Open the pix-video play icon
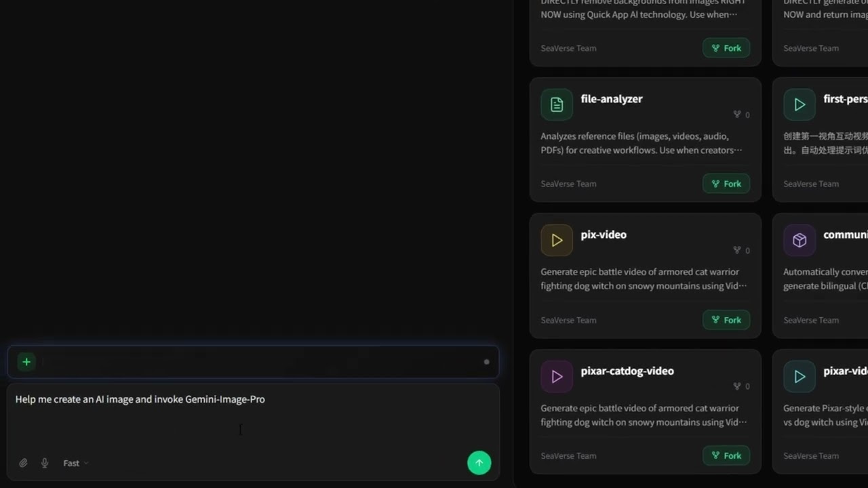Image resolution: width=868 pixels, height=488 pixels. 557,241
